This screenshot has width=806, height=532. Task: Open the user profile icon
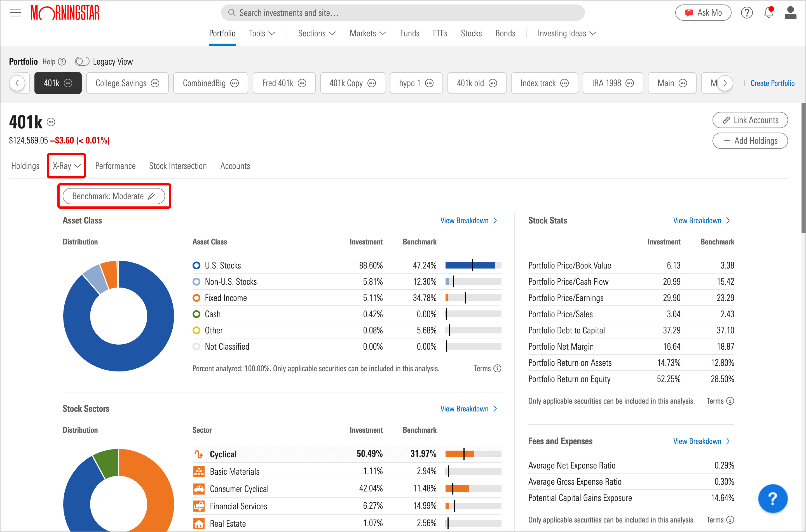click(x=790, y=13)
